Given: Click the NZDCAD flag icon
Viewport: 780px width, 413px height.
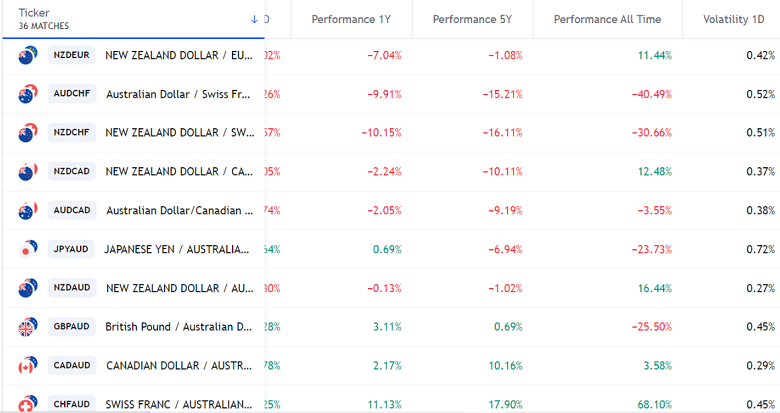Looking at the screenshot, I should pos(27,171).
